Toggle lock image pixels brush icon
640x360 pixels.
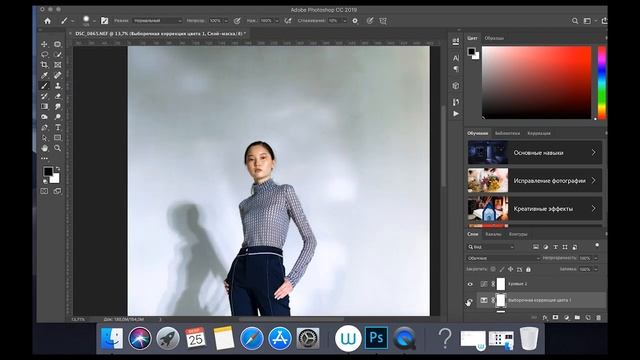click(502, 269)
